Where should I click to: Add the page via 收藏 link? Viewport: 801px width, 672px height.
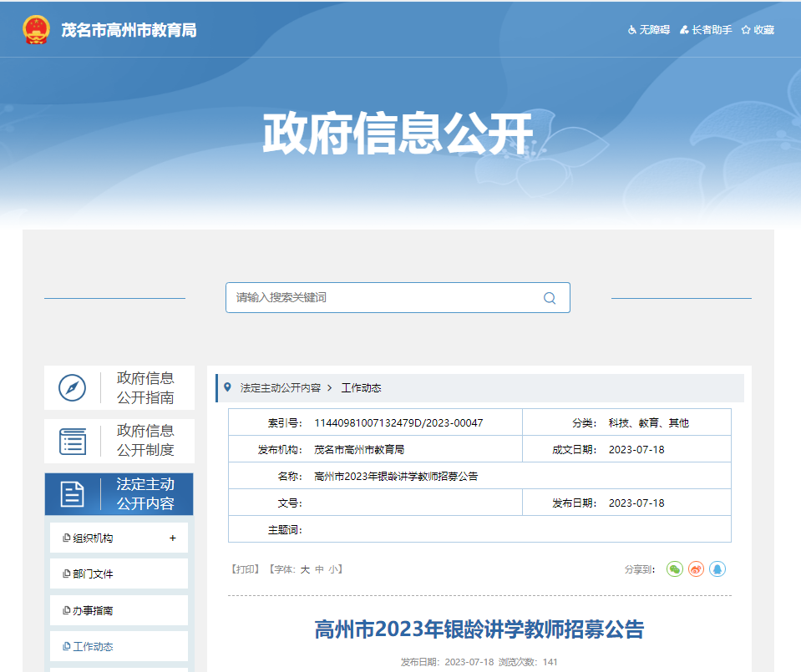point(758,30)
